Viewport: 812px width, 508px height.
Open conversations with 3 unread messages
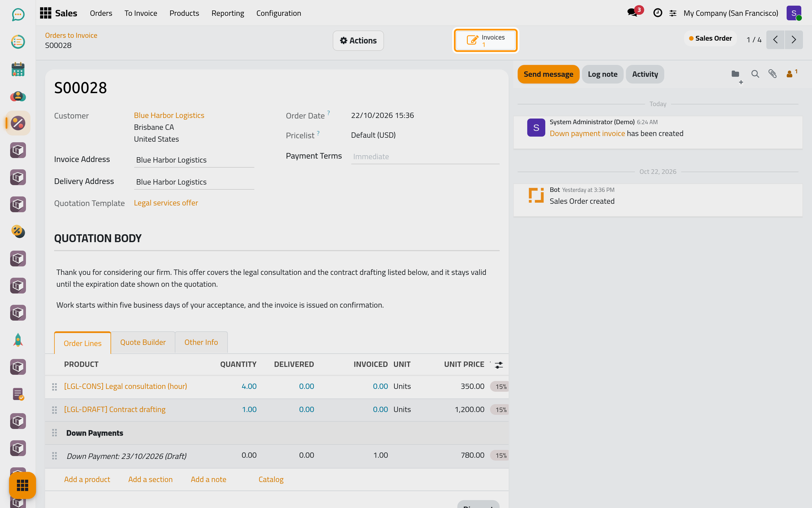[634, 13]
